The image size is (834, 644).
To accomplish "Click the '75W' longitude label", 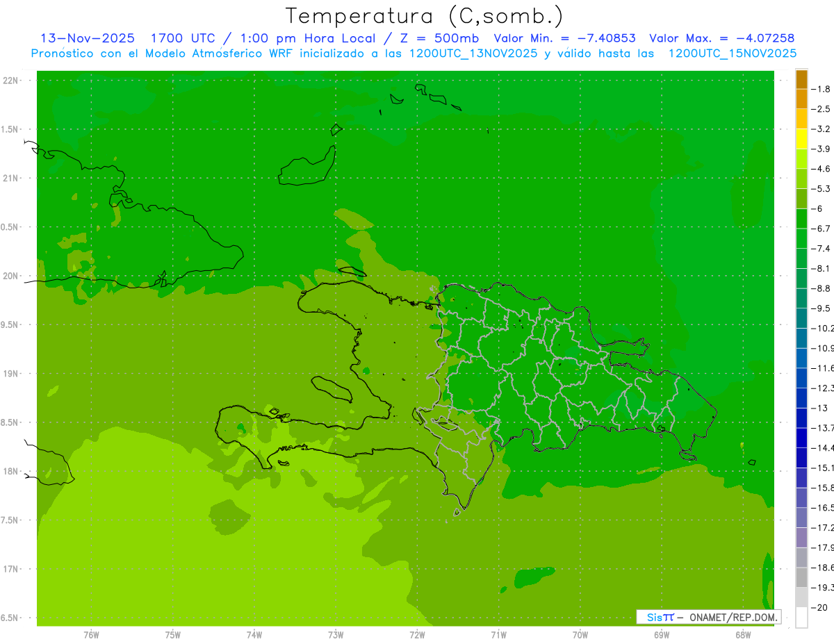I will [x=173, y=634].
